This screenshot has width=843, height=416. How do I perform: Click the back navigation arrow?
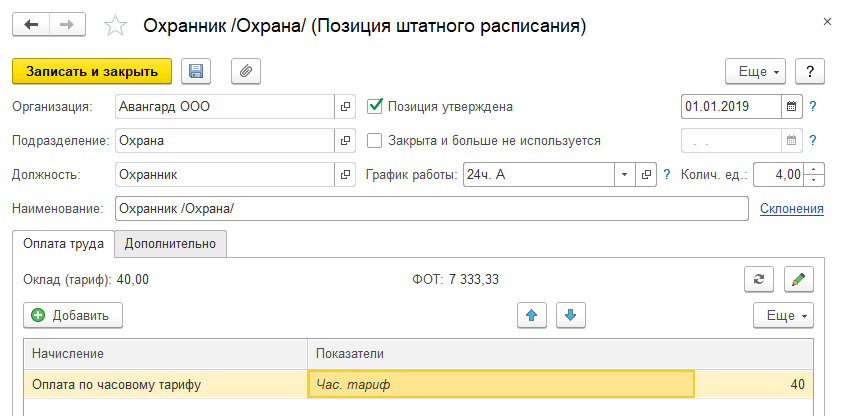[31, 25]
